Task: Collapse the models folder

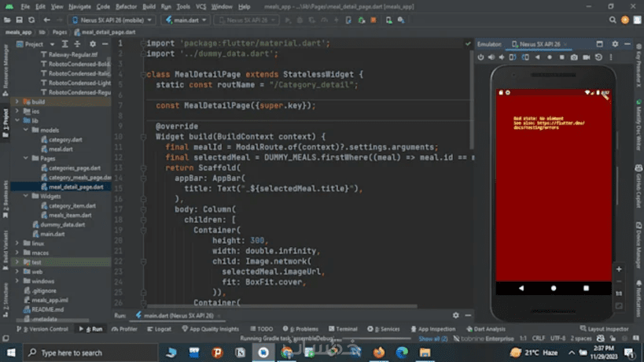Action: (x=26, y=130)
